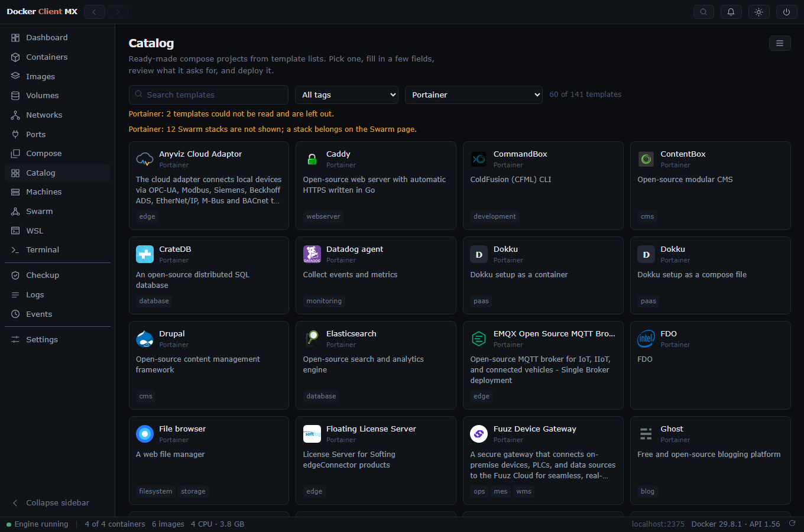Screen dimensions: 804x532
Task: Open the ContentBox template card
Action: tap(711, 186)
